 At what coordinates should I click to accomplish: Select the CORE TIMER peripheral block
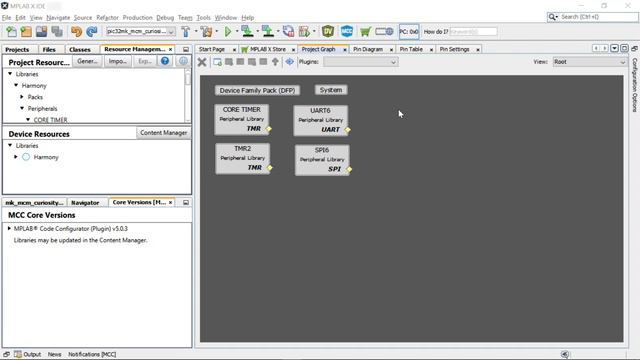[242, 119]
